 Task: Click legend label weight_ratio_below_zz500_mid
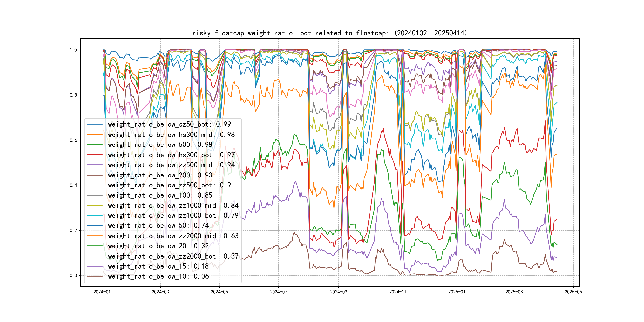pos(171,165)
